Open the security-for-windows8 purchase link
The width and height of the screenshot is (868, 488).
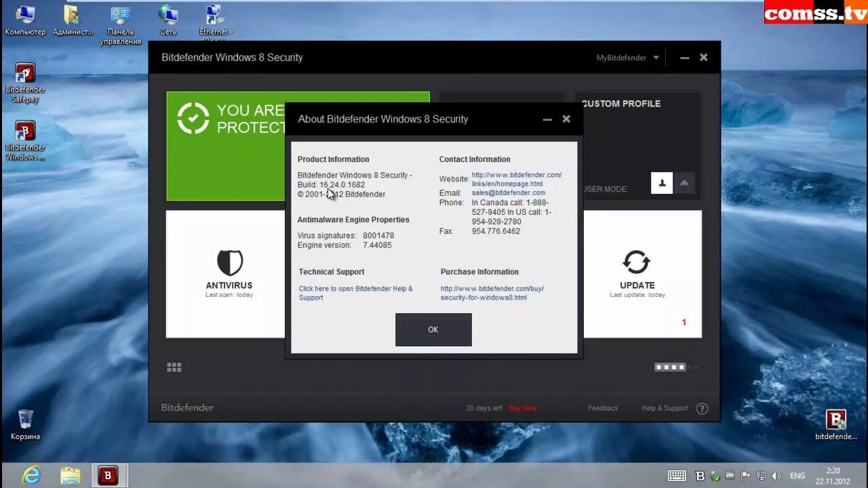tap(492, 293)
